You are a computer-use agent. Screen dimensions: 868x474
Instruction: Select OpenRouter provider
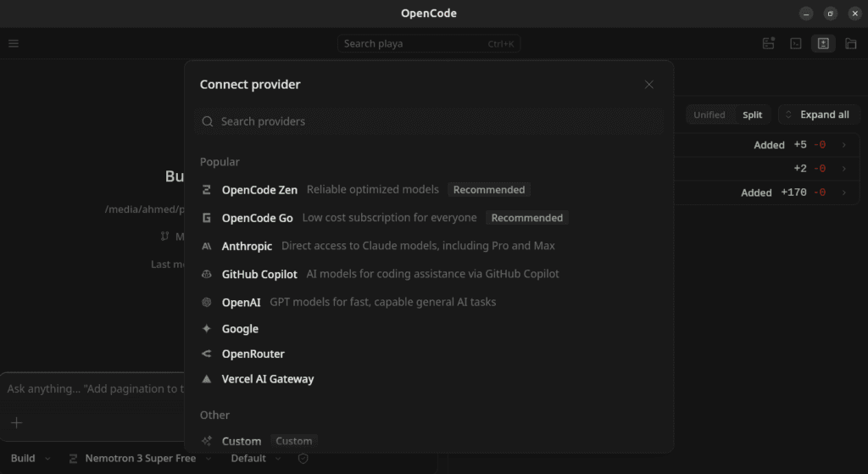point(429,354)
